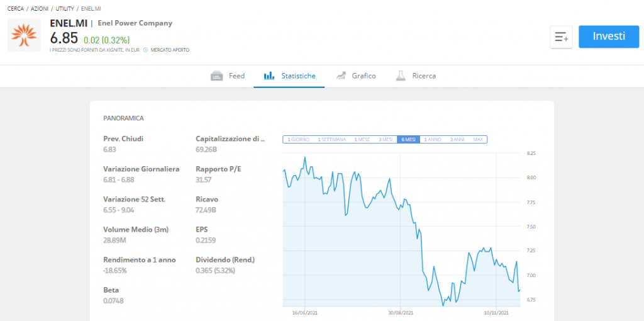Select MAX chart range
Image resolution: width=644 pixels, height=321 pixels.
click(478, 140)
